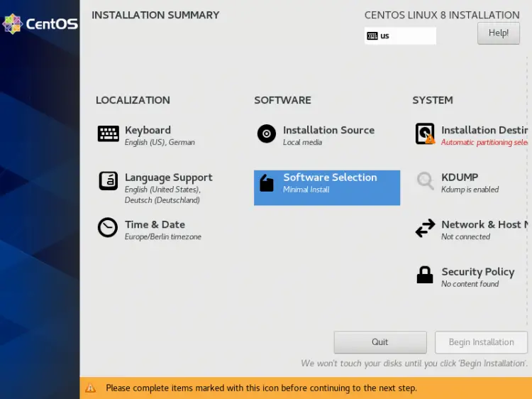
Task: Click the Security Policy lock icon
Action: pos(425,275)
